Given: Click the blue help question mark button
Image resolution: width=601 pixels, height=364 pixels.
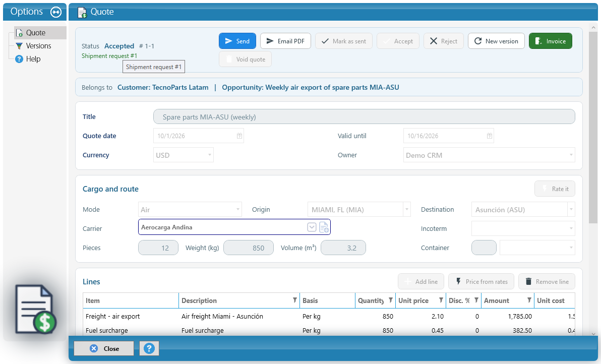Looking at the screenshot, I should [149, 348].
